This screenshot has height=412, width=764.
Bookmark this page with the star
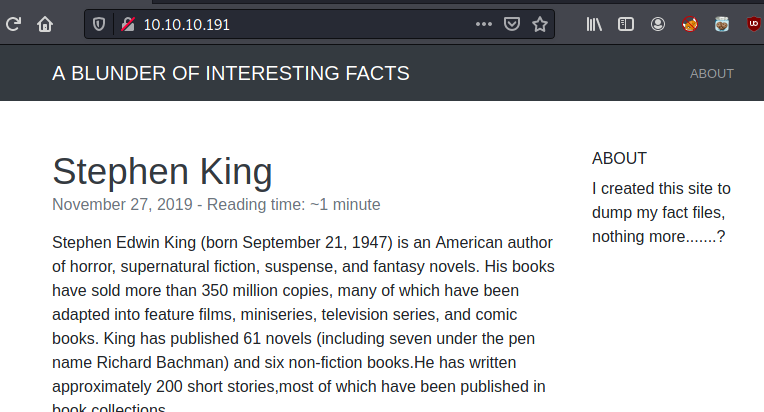coord(540,24)
